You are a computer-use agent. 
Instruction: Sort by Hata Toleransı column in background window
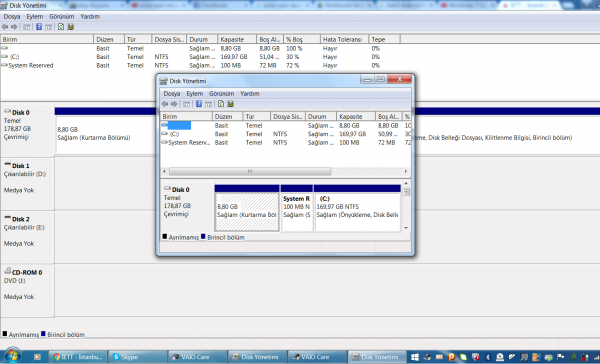click(344, 39)
